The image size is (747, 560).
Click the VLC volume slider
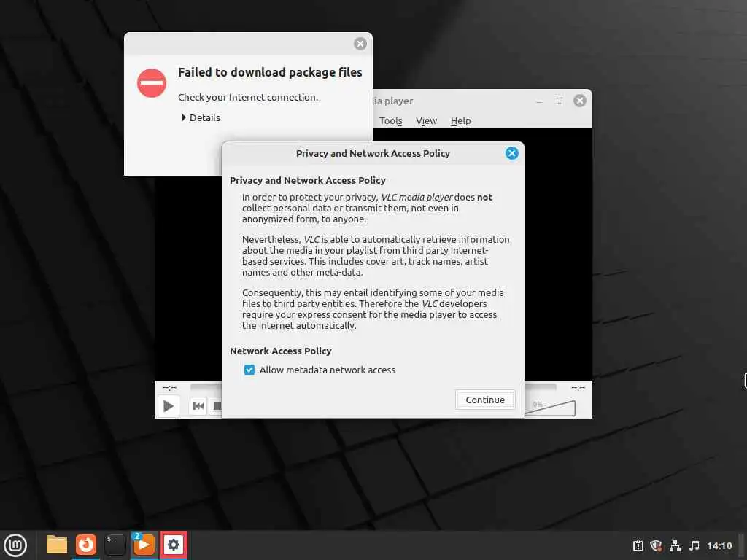coord(551,407)
